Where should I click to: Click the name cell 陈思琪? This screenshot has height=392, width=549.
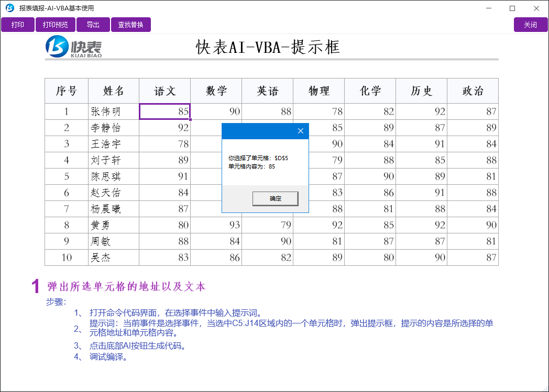click(x=114, y=176)
